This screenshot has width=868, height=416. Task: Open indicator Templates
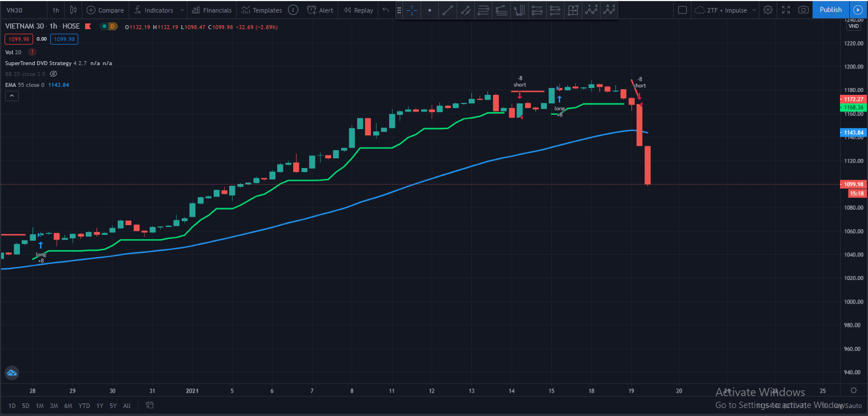(262, 10)
